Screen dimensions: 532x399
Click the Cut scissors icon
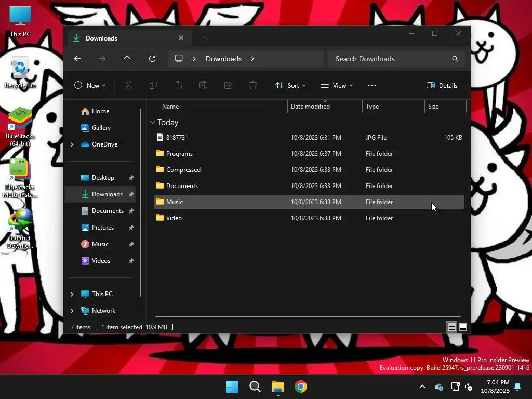[x=128, y=86]
